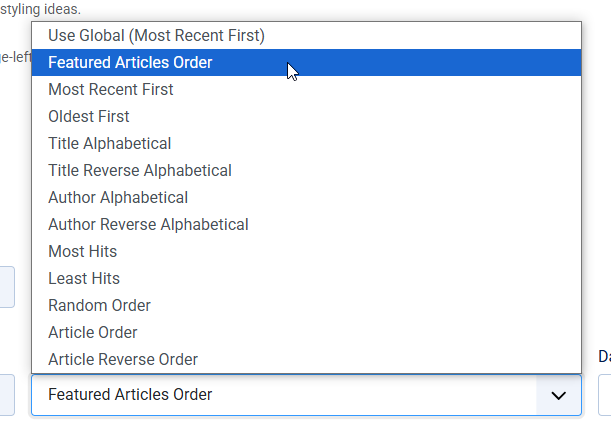Click the upper left partially visible field
The width and height of the screenshot is (611, 440).
(7, 286)
